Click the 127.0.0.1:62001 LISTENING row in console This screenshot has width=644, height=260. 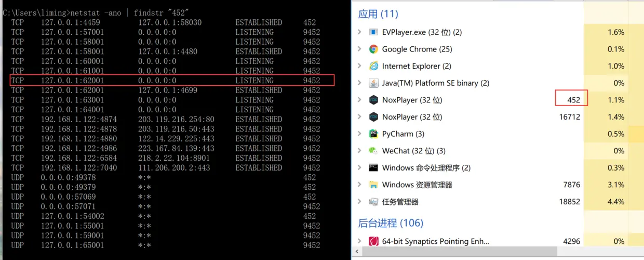point(172,81)
